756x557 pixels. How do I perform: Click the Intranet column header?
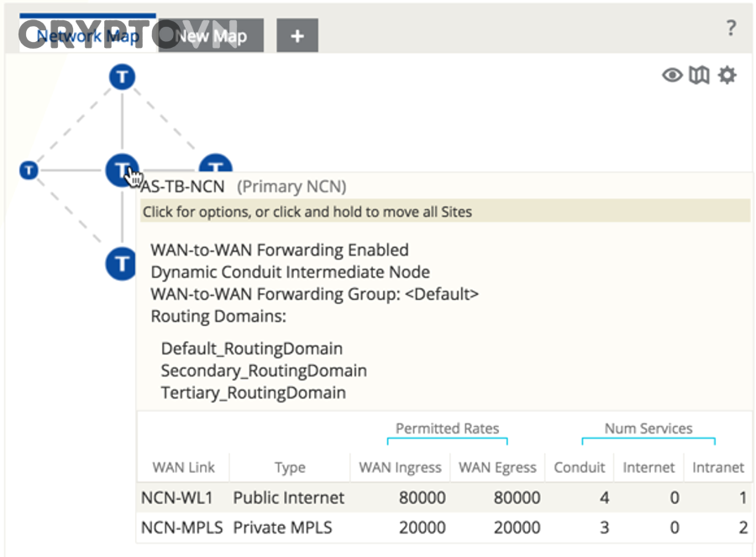pos(718,467)
